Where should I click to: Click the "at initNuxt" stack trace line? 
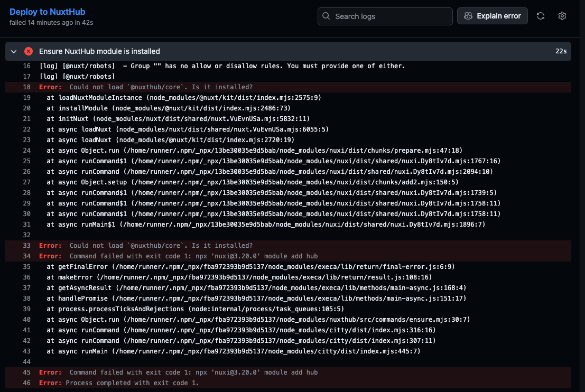[178, 119]
